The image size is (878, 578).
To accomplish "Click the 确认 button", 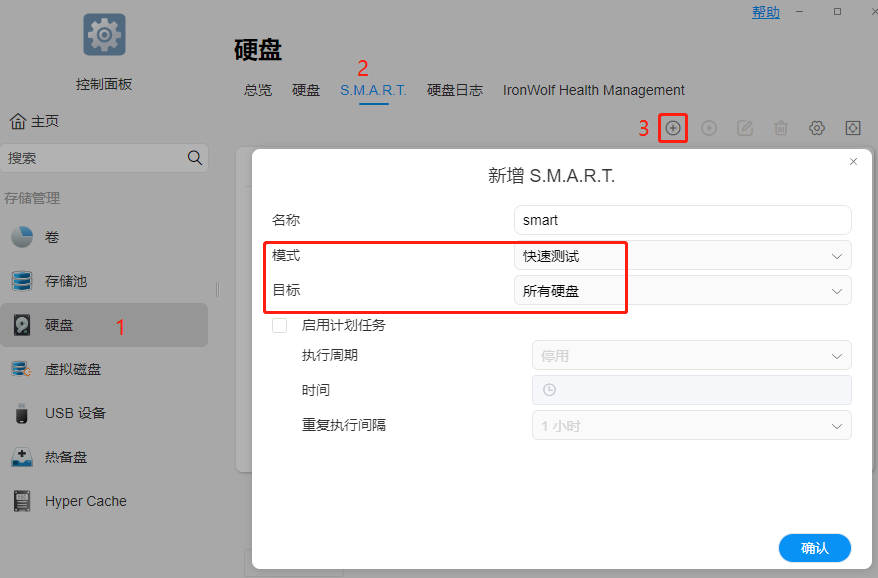I will (815, 548).
